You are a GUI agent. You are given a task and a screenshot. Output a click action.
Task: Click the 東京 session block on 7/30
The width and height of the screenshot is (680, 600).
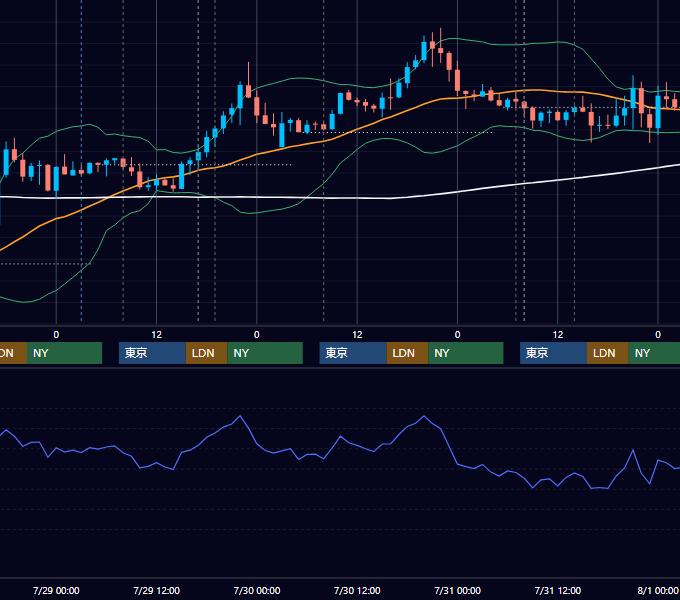pos(353,353)
